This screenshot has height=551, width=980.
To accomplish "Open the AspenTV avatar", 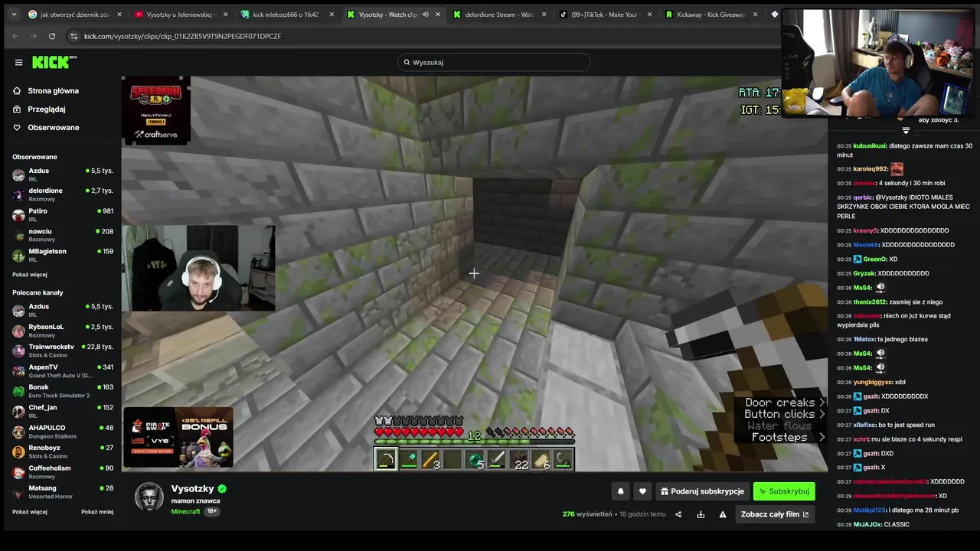I will point(18,370).
